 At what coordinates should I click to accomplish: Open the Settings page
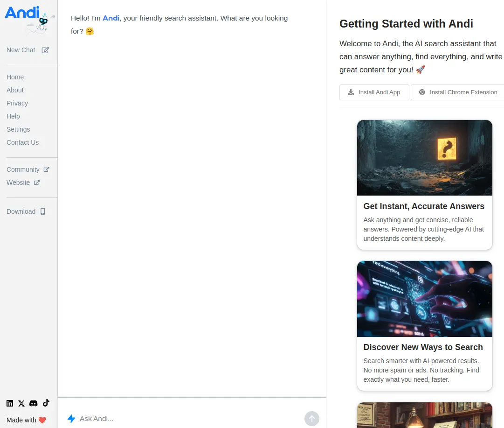18,129
